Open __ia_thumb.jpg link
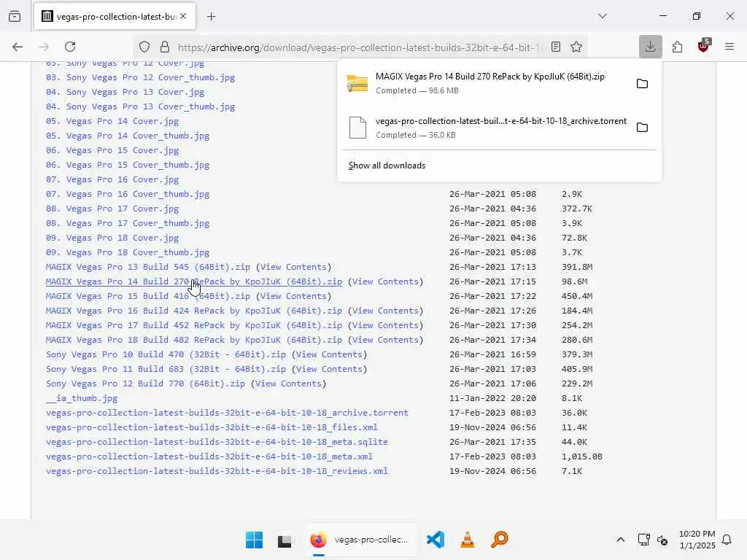The width and height of the screenshot is (747, 560). click(82, 398)
